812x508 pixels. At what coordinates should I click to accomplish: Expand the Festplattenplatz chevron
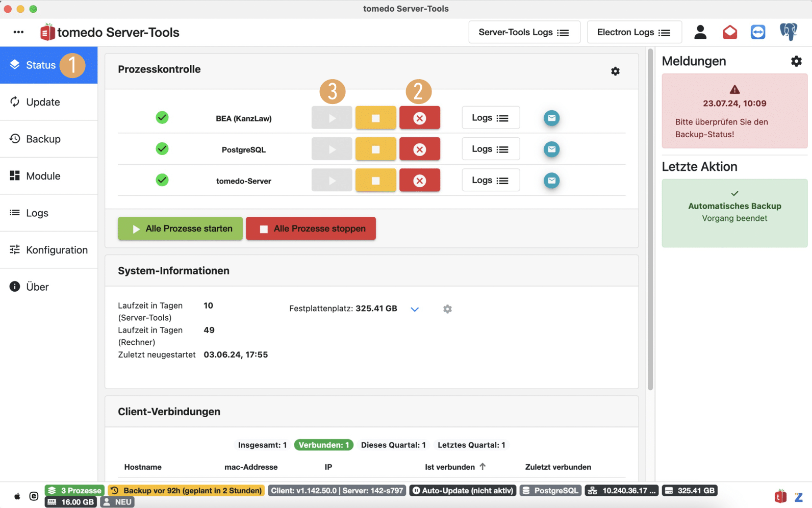coord(415,309)
